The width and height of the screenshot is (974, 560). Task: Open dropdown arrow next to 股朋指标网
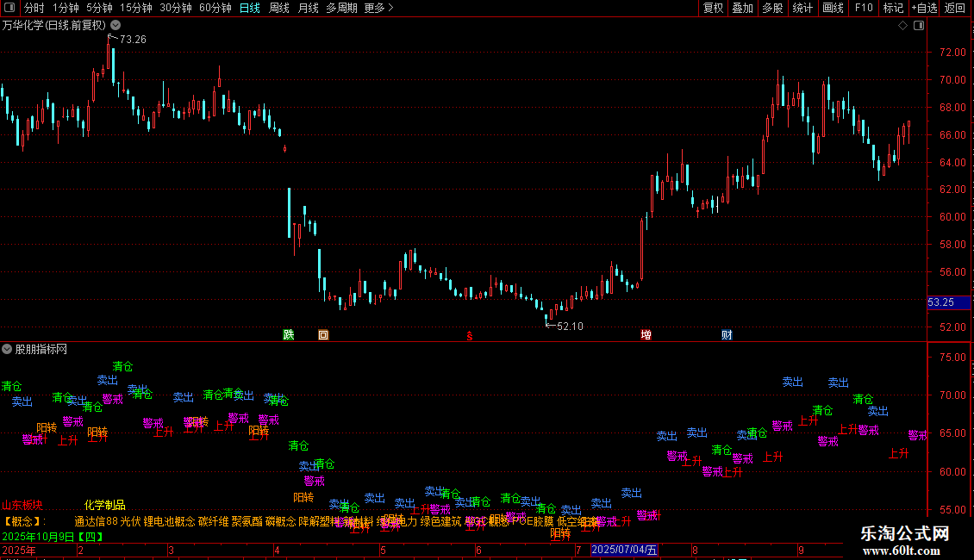pos(7,350)
